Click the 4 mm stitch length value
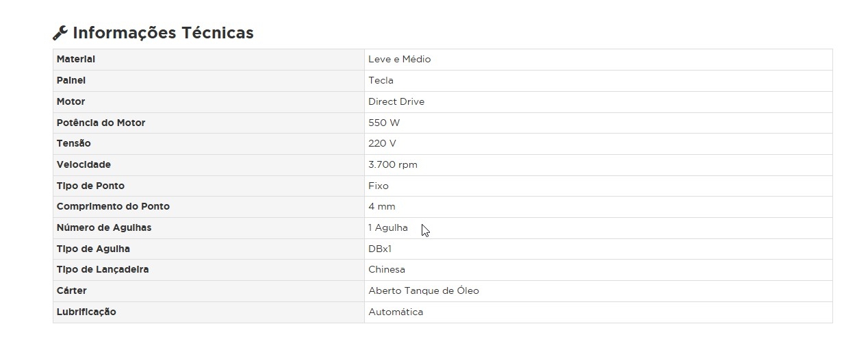 pos(382,206)
